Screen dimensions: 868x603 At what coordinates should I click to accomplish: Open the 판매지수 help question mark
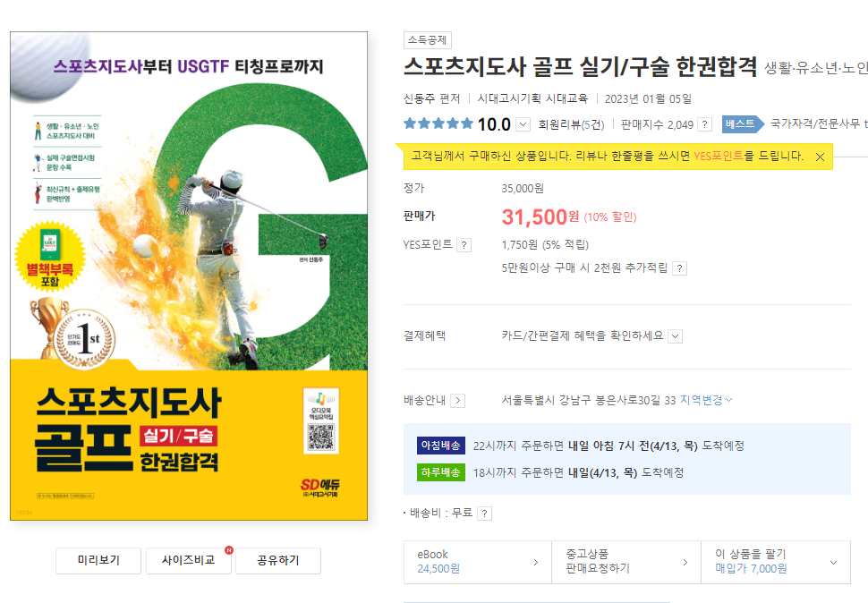click(x=705, y=124)
